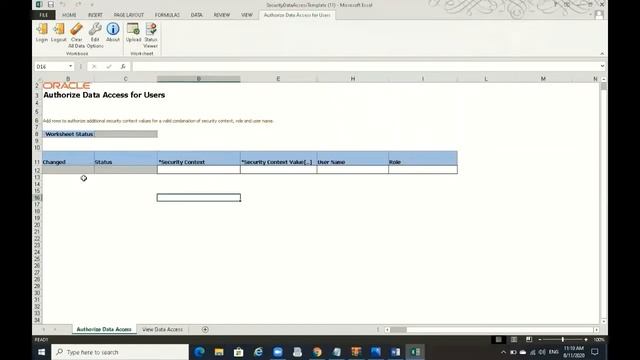The image size is (640, 360).
Task: Open the PAGE LAYOUT ribbon tab
Action: (129, 15)
